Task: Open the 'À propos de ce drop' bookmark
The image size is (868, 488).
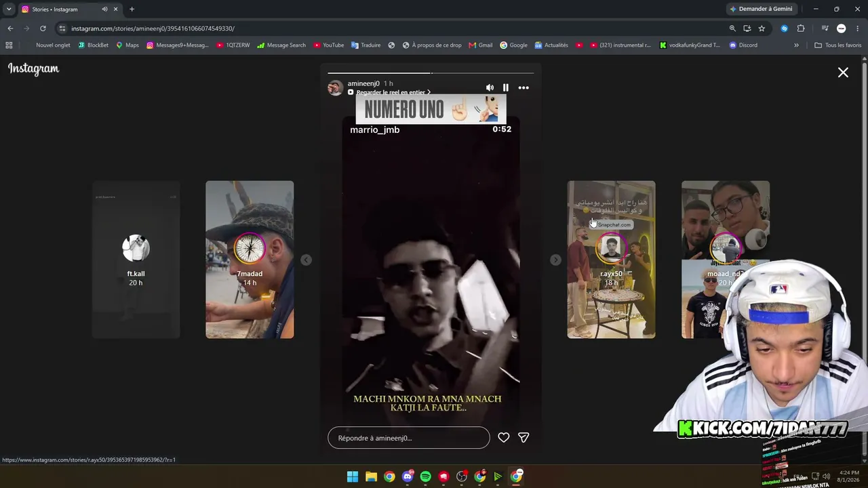Action: pos(432,45)
